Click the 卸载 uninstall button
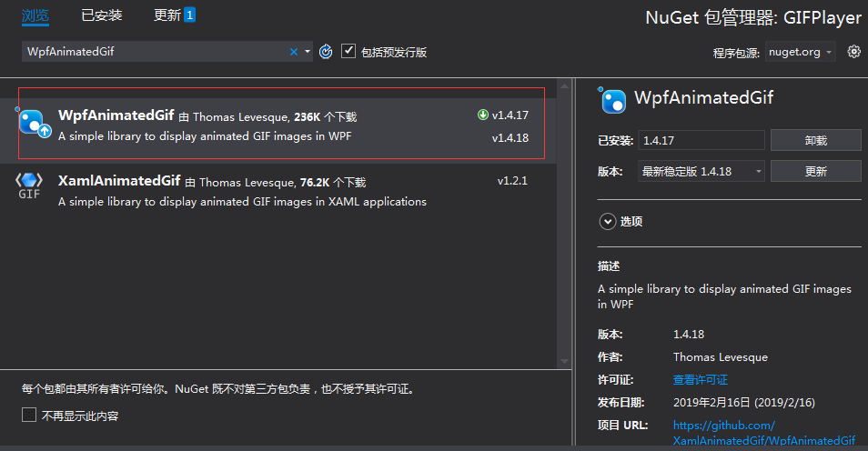 click(x=815, y=141)
